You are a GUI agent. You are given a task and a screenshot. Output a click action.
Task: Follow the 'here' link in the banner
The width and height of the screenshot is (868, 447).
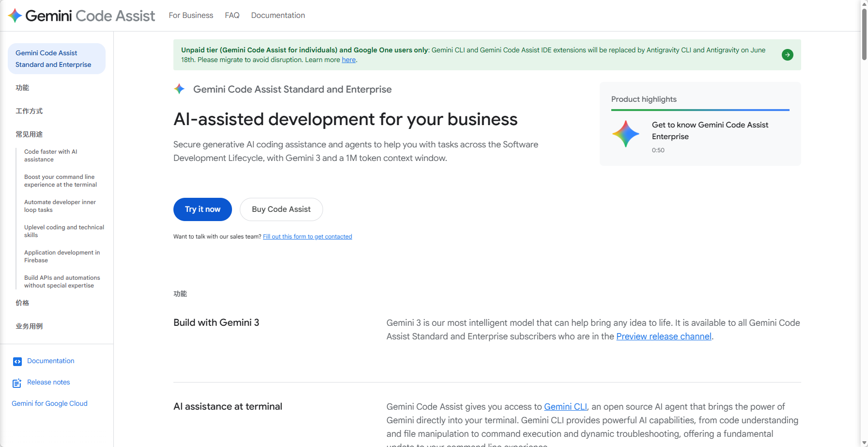(349, 60)
